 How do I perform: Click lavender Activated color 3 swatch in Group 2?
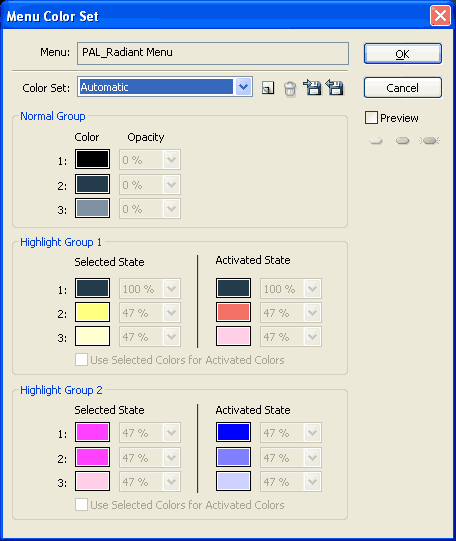[x=234, y=481]
